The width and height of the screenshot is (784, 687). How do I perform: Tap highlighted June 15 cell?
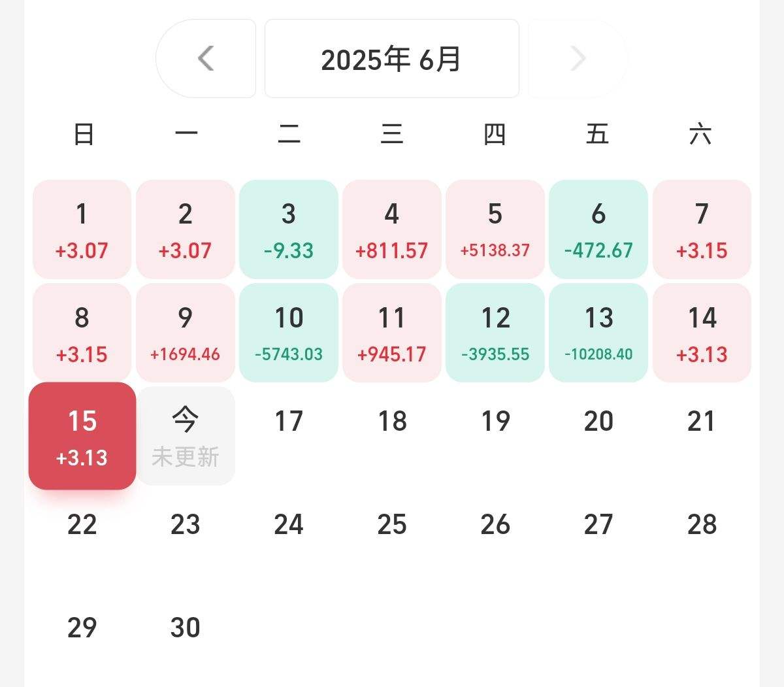[82, 436]
